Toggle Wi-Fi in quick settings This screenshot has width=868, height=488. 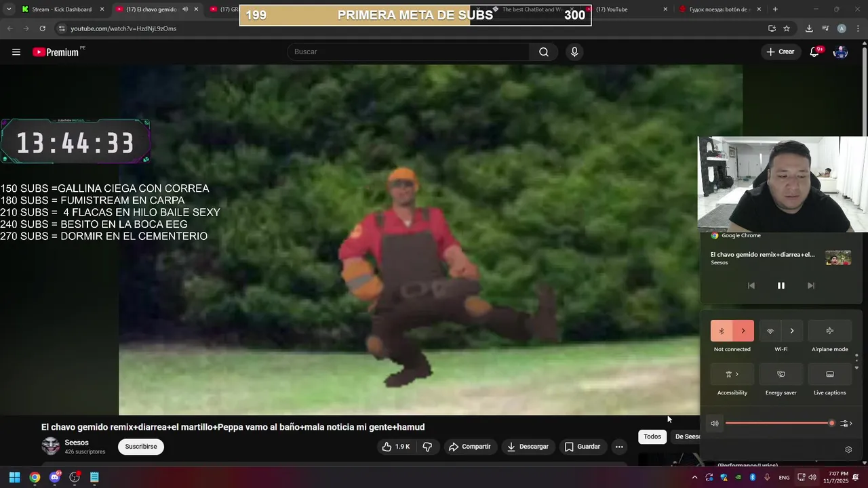[770, 331]
